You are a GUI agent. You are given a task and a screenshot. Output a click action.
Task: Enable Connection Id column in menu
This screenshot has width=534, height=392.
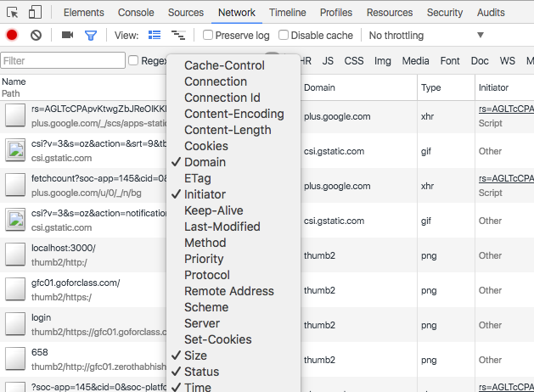pyautogui.click(x=233, y=98)
